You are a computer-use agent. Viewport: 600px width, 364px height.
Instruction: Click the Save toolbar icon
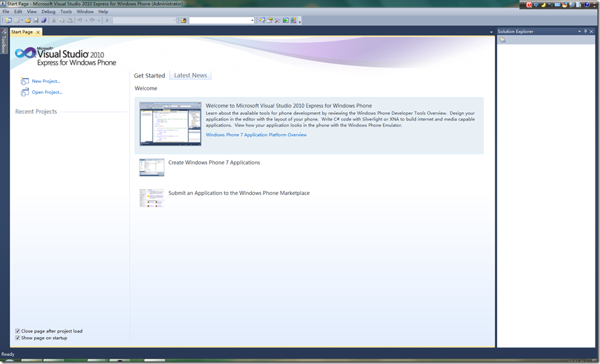point(36,20)
